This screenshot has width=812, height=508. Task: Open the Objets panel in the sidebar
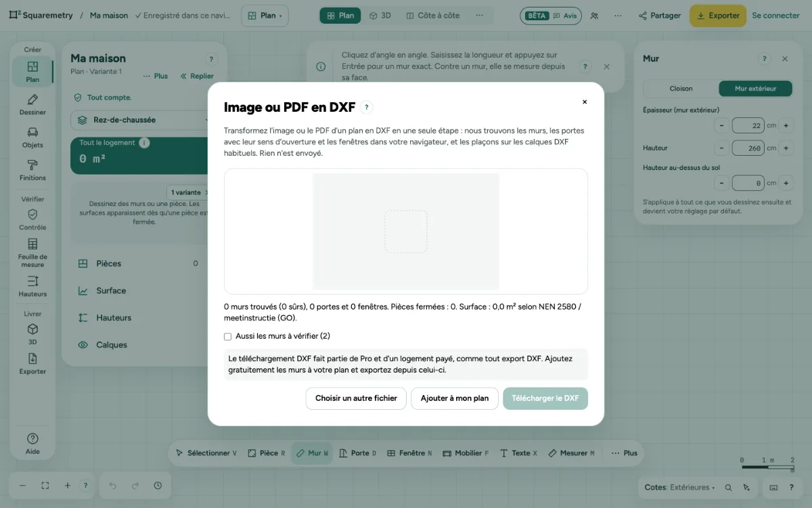point(32,137)
